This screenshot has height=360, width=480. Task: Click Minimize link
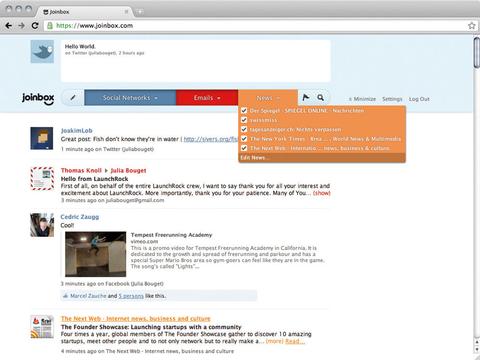(x=362, y=99)
